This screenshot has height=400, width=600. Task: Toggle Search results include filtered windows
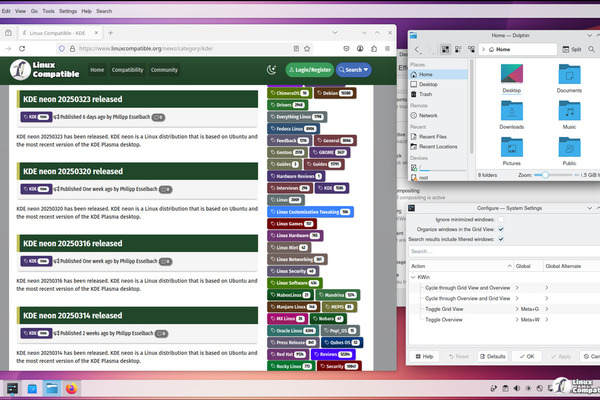pos(501,239)
